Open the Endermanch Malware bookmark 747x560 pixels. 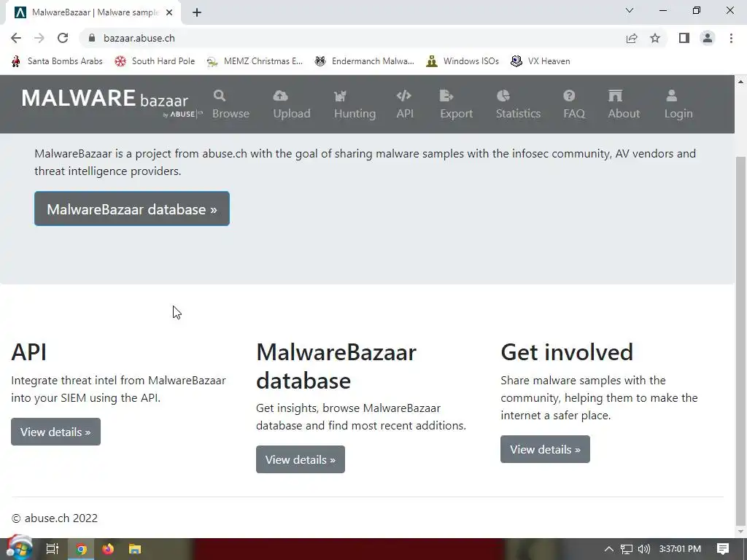(x=365, y=61)
